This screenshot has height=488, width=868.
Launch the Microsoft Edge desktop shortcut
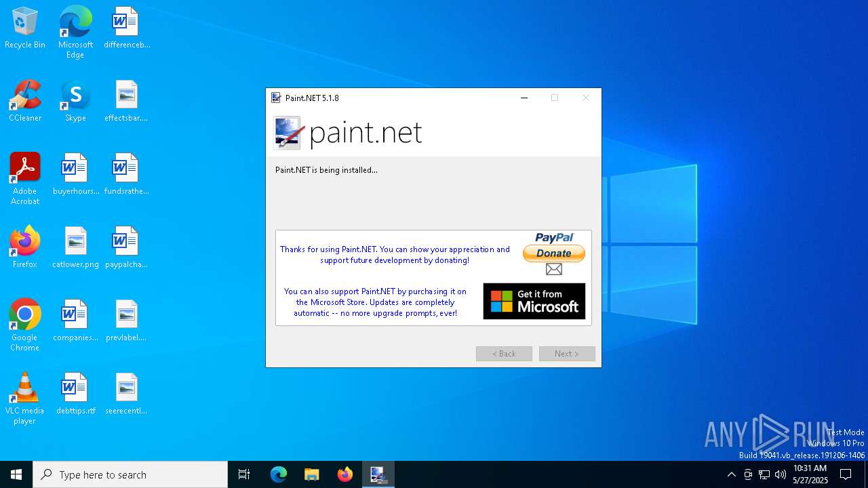(75, 32)
